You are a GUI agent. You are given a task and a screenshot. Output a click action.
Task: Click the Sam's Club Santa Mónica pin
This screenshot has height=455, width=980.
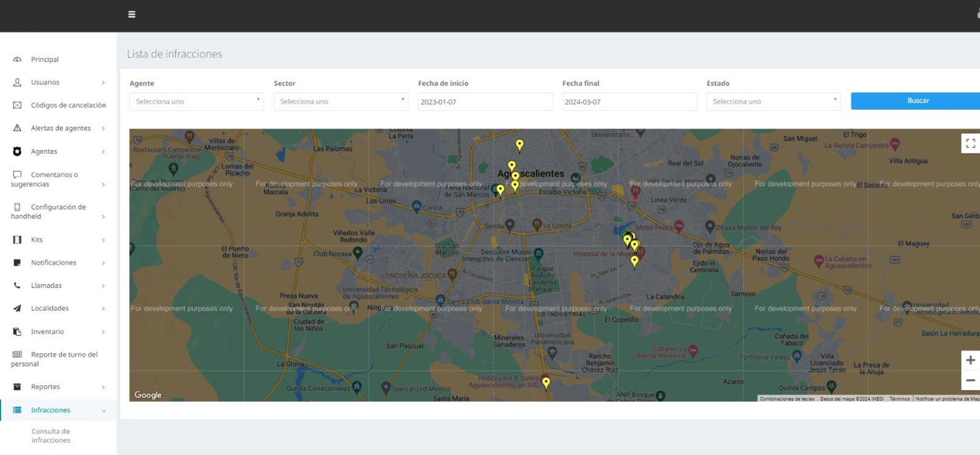441,300
